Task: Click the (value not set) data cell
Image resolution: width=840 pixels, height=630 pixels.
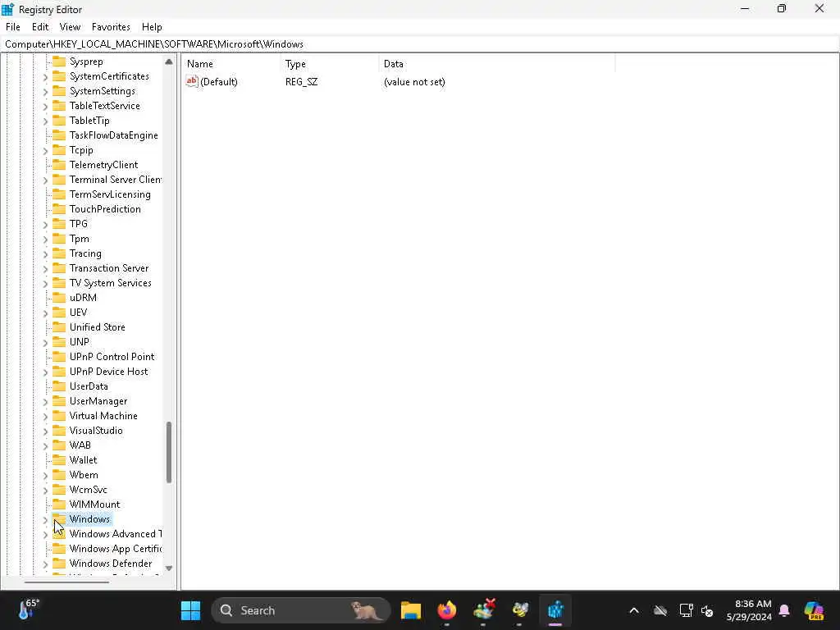Action: point(414,82)
